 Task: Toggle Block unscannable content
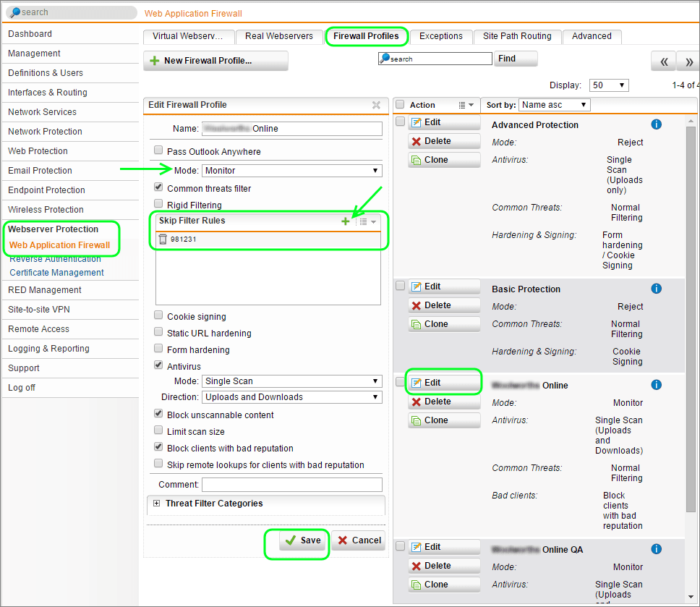click(x=158, y=414)
